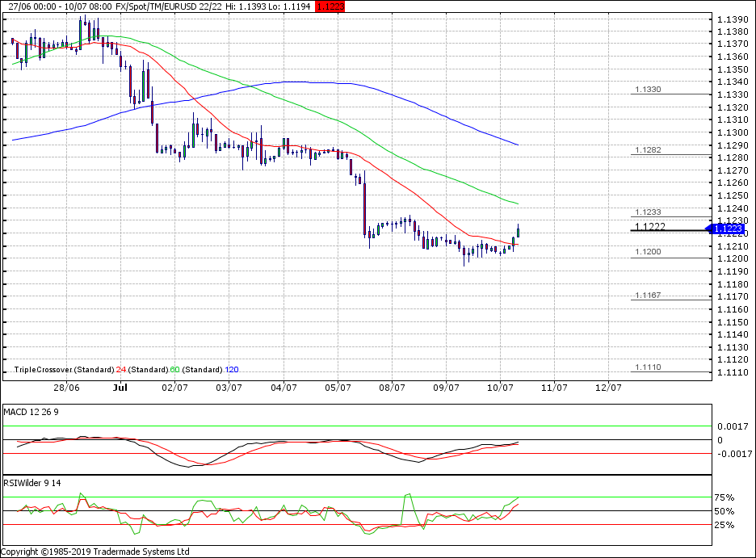Image resolution: width=756 pixels, height=558 pixels.
Task: Select the blue 120 period moving average value
Action: (x=231, y=370)
